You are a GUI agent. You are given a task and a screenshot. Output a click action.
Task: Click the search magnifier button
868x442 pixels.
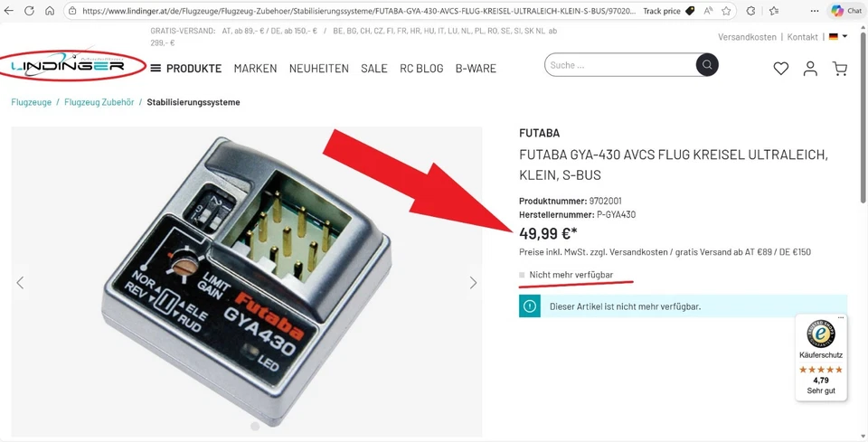(707, 65)
